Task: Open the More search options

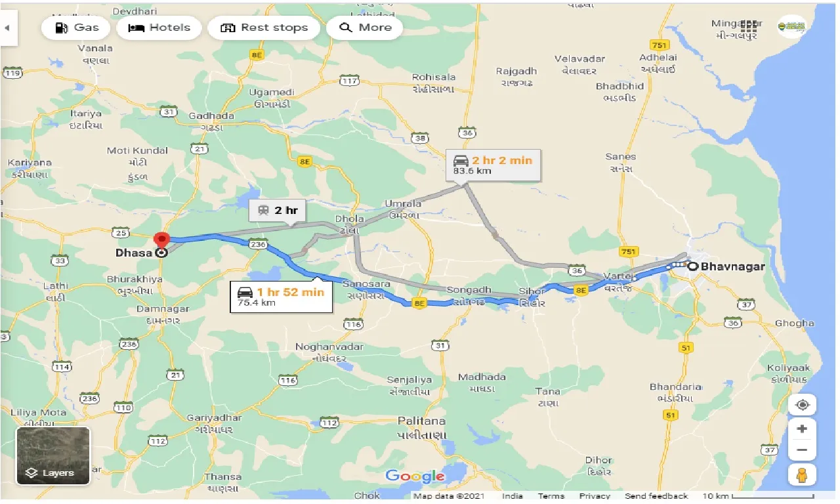Action: pyautogui.click(x=365, y=28)
